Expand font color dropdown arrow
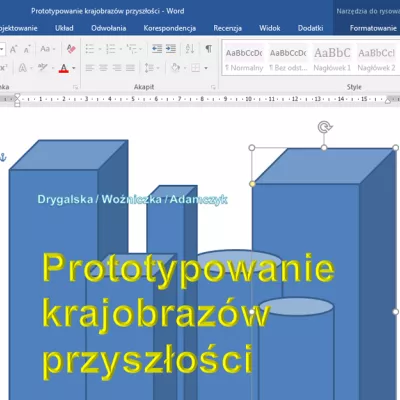Screen dimensions: 400x400 pyautogui.click(x=74, y=68)
